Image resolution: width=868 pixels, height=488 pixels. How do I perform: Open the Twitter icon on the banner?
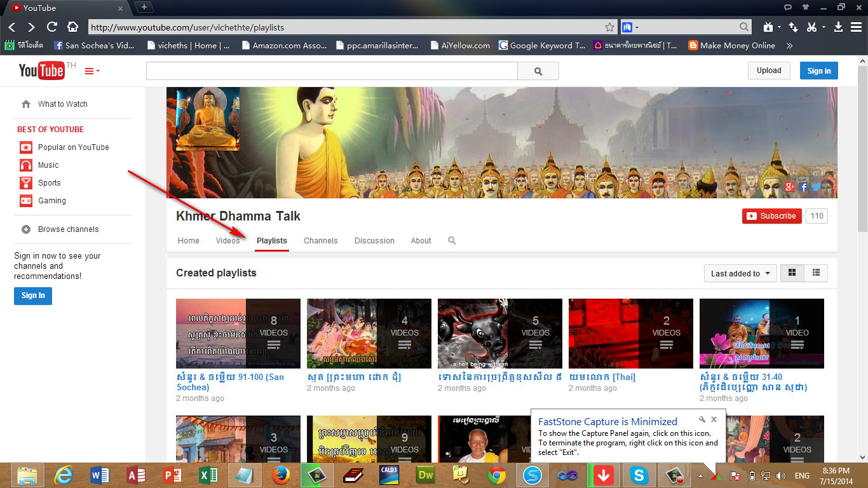click(x=816, y=187)
